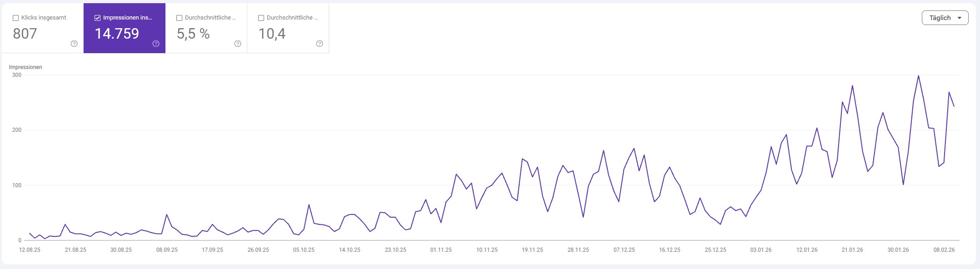Click the 12.08.25 date label
The image size is (980, 269).
(x=30, y=250)
